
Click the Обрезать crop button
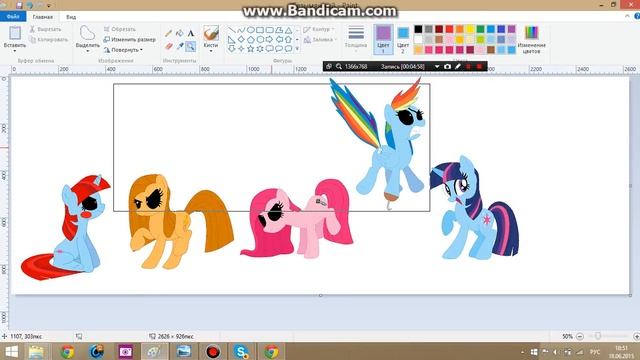pyautogui.click(x=119, y=29)
